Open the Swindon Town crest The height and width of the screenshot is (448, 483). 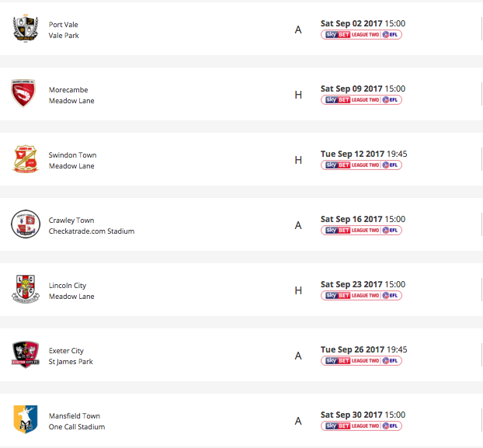click(x=26, y=159)
